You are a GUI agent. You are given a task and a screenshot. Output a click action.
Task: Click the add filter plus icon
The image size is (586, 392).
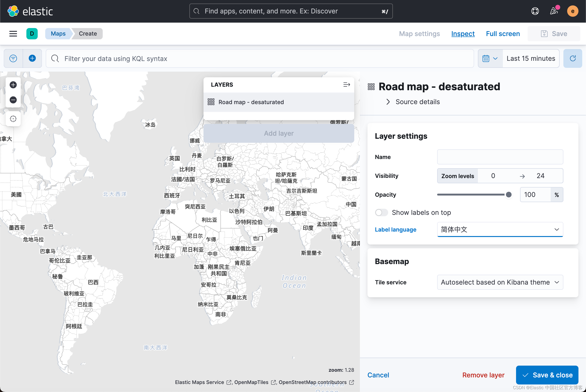32,58
